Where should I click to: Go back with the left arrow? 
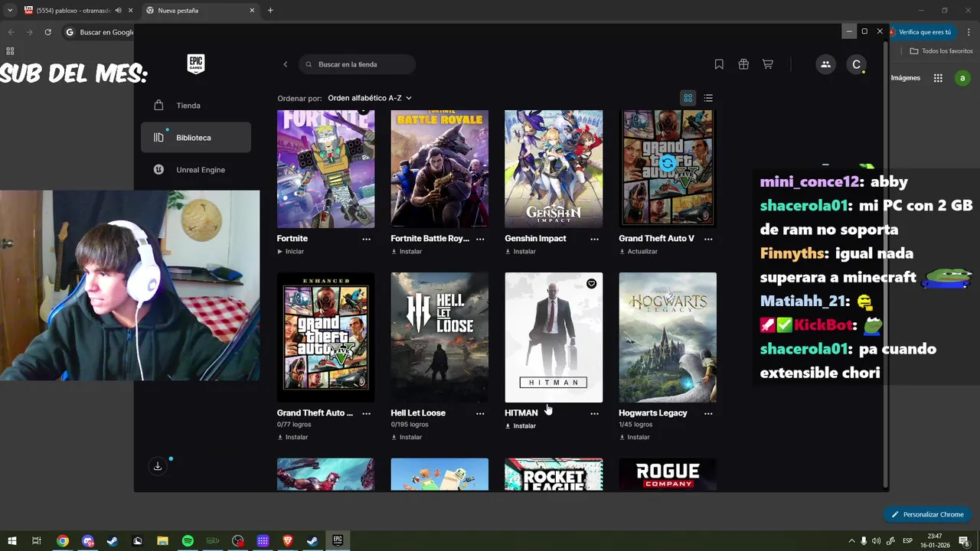[x=286, y=64]
